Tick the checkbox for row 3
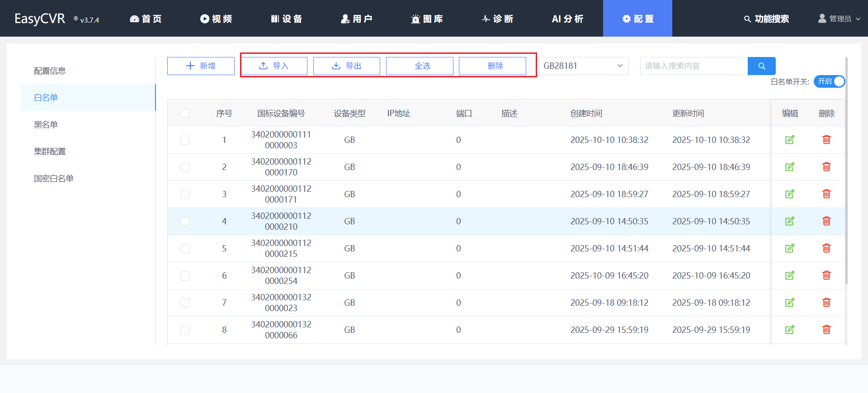This screenshot has width=868, height=393. [x=185, y=194]
